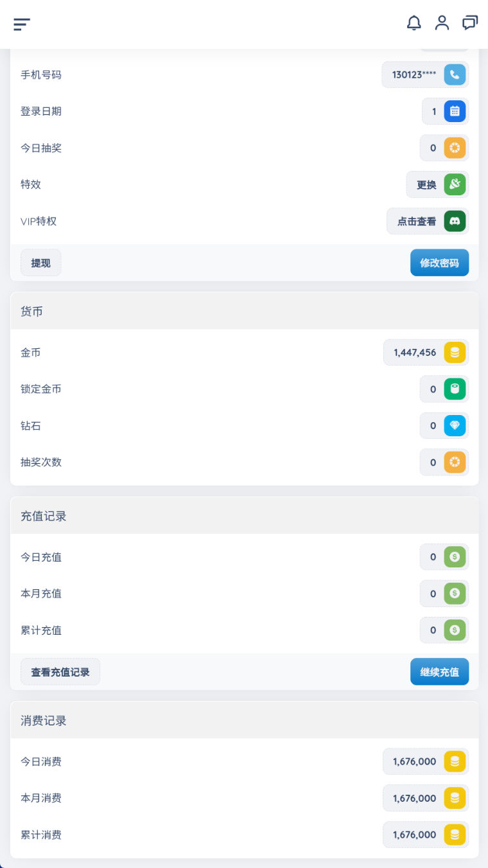The image size is (488, 868).
Task: Click the 消费记录 section header
Action: (44, 721)
